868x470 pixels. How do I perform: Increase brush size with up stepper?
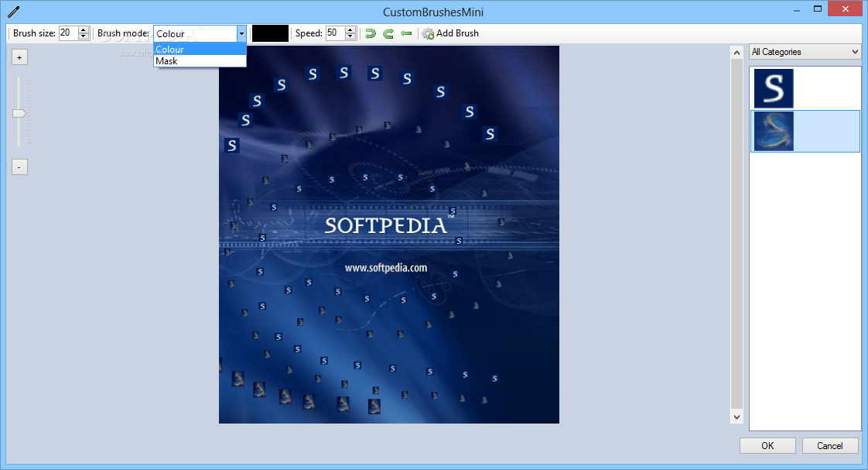(x=84, y=30)
